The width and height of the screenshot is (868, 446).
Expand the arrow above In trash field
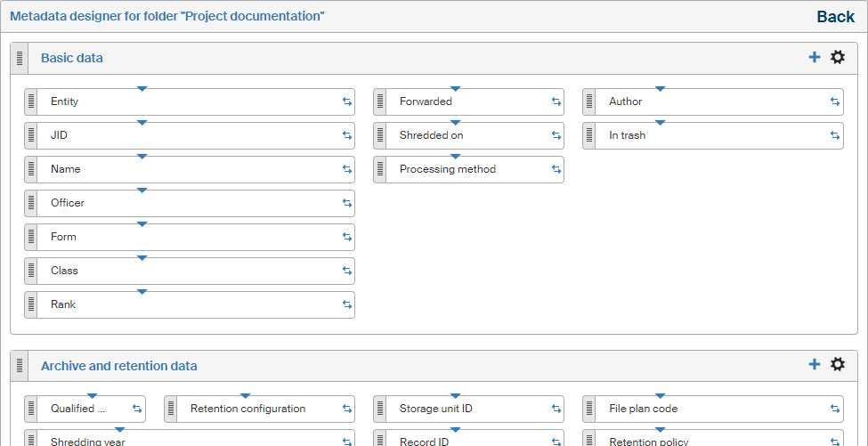(x=660, y=123)
